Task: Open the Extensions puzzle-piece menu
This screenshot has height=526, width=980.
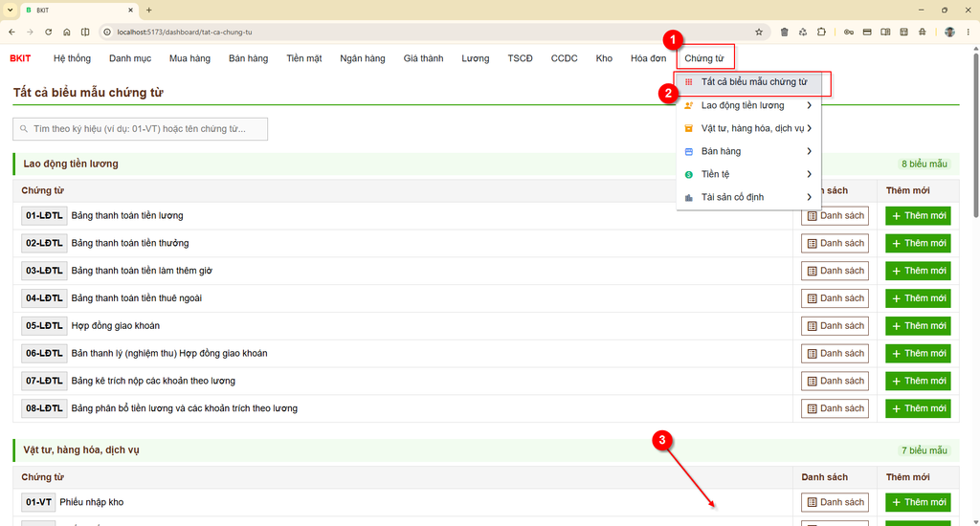Action: [x=821, y=32]
